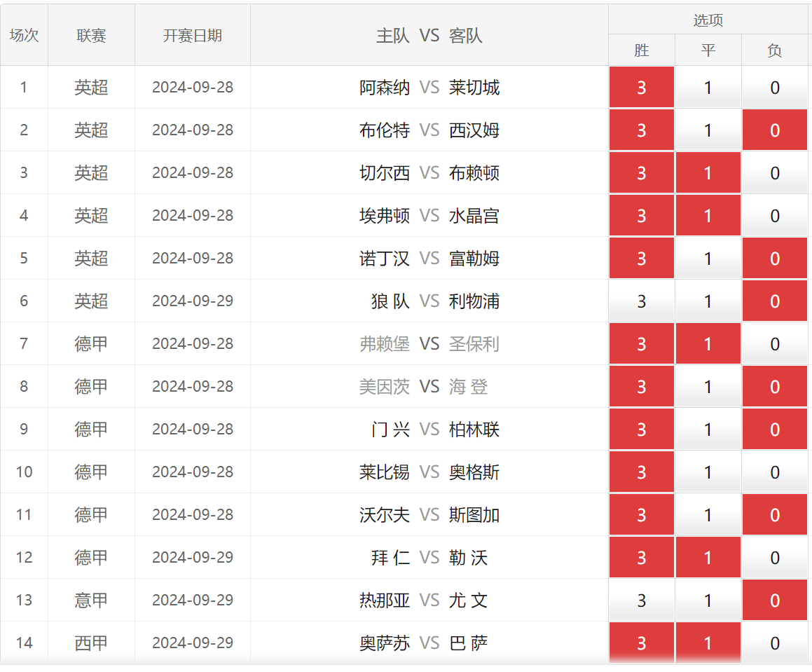Viewport: 812px width, 672px height.
Task: Click away team 水晶宫
Action: click(x=474, y=215)
